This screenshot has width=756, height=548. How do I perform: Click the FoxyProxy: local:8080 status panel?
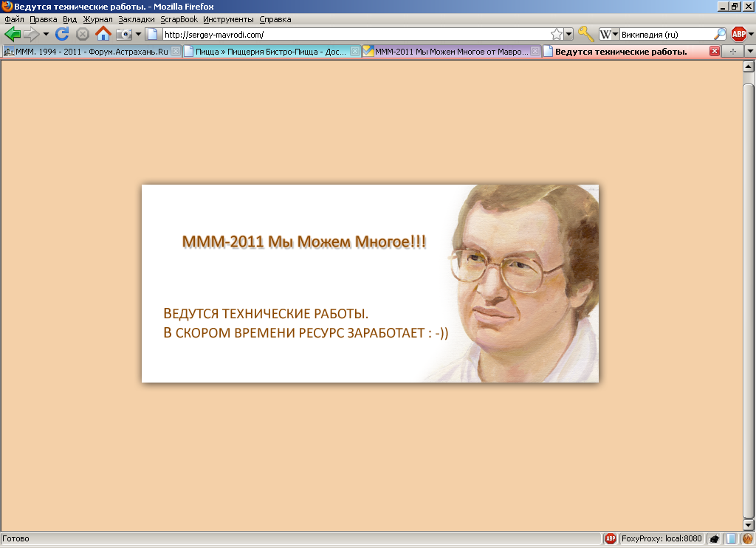coord(661,538)
